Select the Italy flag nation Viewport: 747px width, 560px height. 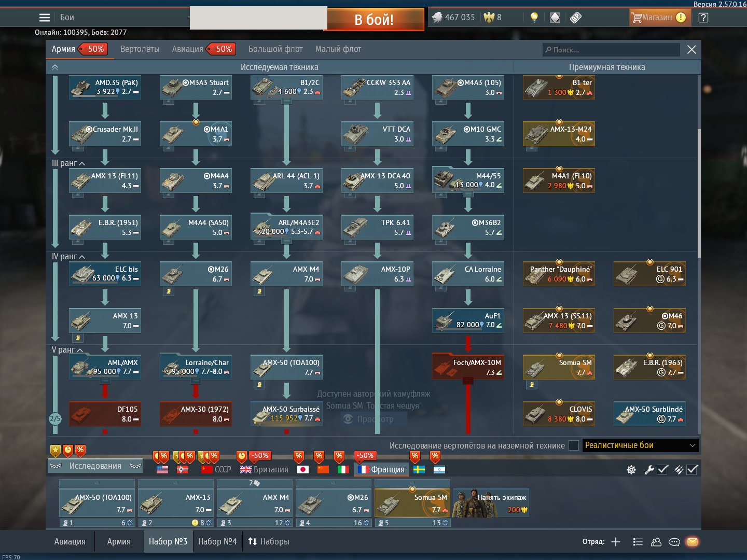(x=343, y=469)
